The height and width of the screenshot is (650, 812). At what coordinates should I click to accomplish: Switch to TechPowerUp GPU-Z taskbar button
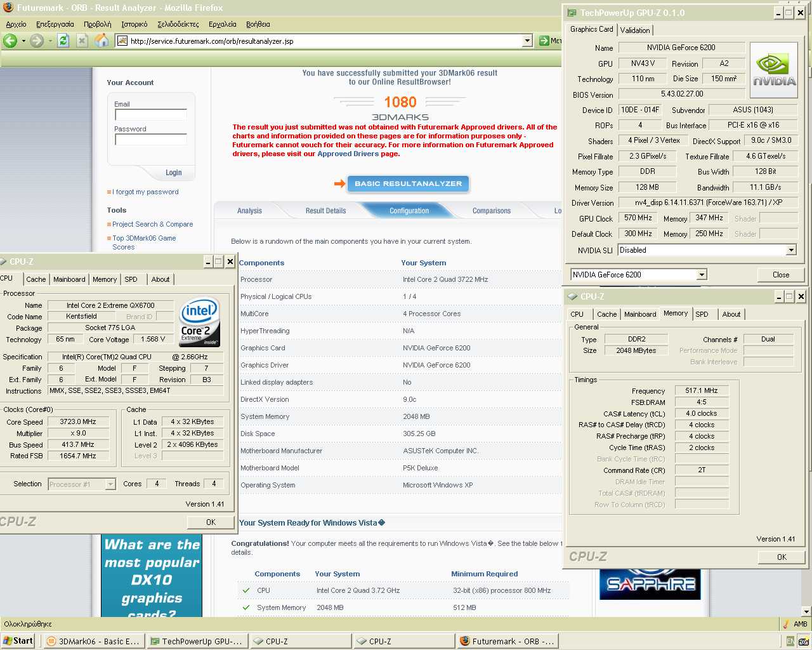click(x=197, y=641)
